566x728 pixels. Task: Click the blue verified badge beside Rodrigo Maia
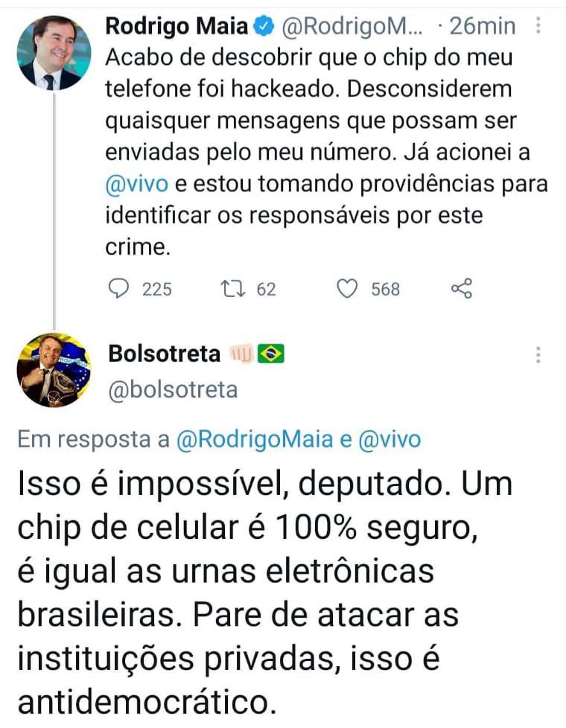pyautogui.click(x=263, y=27)
